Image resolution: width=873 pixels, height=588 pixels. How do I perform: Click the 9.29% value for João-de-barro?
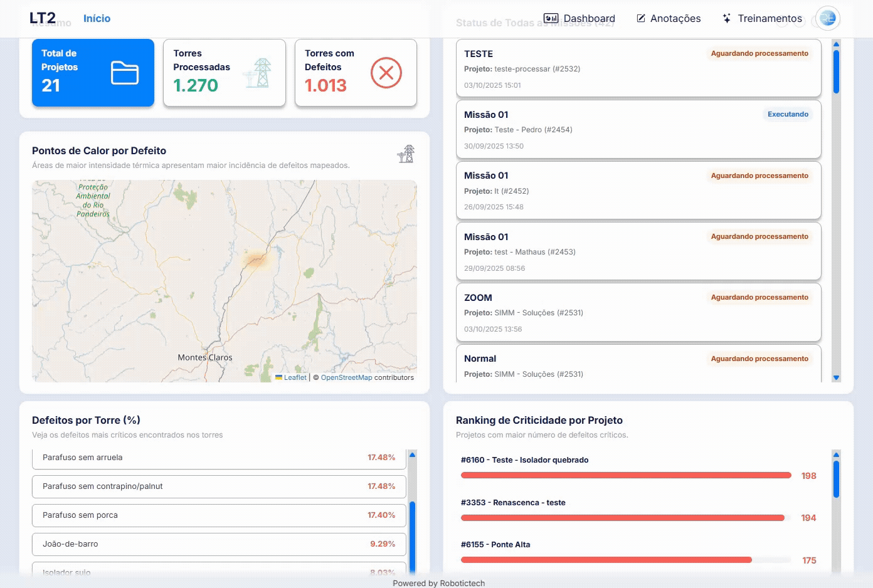point(383,544)
